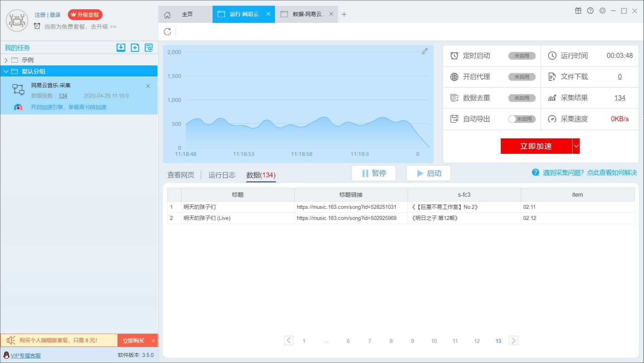Click the 启动 start button
This screenshot has width=644, height=363.
pos(429,173)
